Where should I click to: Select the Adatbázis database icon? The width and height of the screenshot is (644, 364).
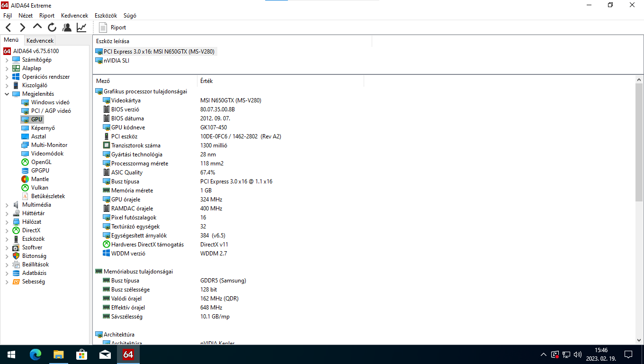[x=16, y=273]
